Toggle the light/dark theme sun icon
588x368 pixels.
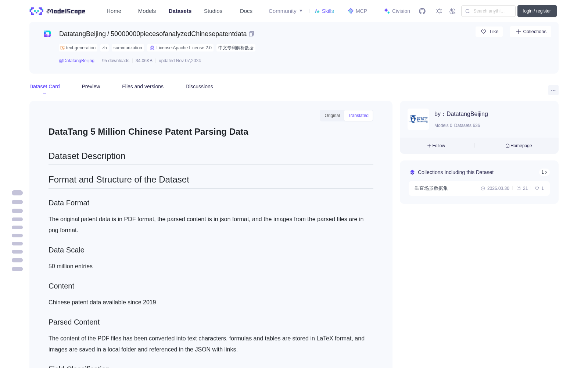pos(439,11)
